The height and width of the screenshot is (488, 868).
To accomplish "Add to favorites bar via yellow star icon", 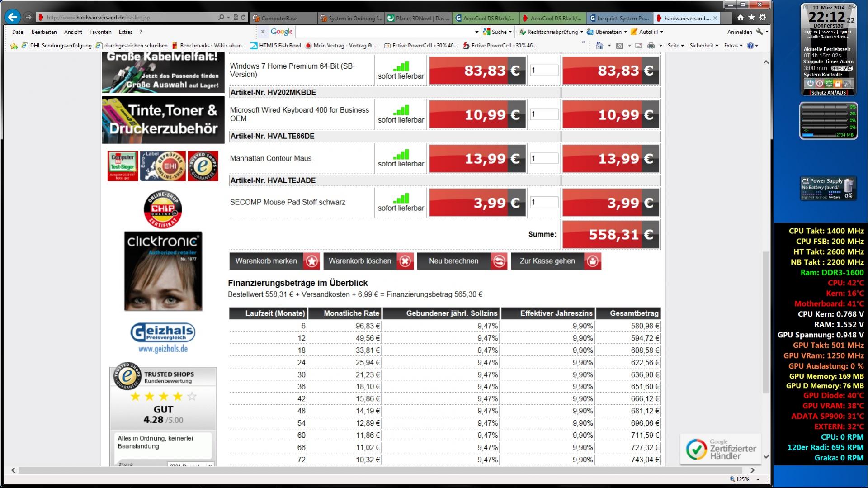I will [x=14, y=46].
